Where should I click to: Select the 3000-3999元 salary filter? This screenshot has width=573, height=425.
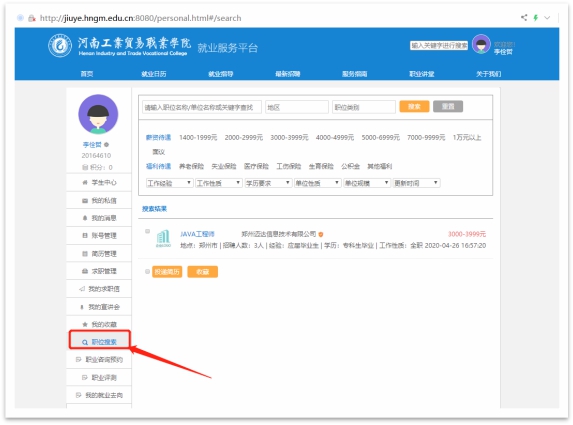coord(289,137)
